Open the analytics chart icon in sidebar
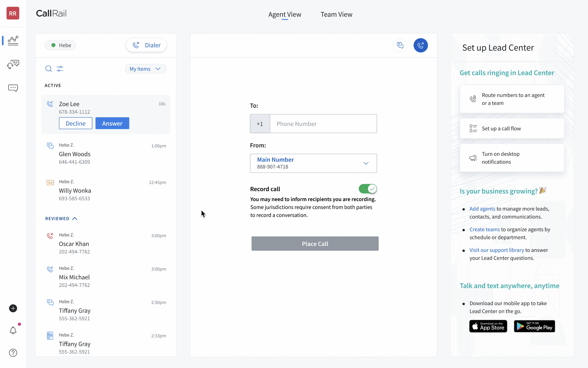Screen dimensions: 588x368 13,41
